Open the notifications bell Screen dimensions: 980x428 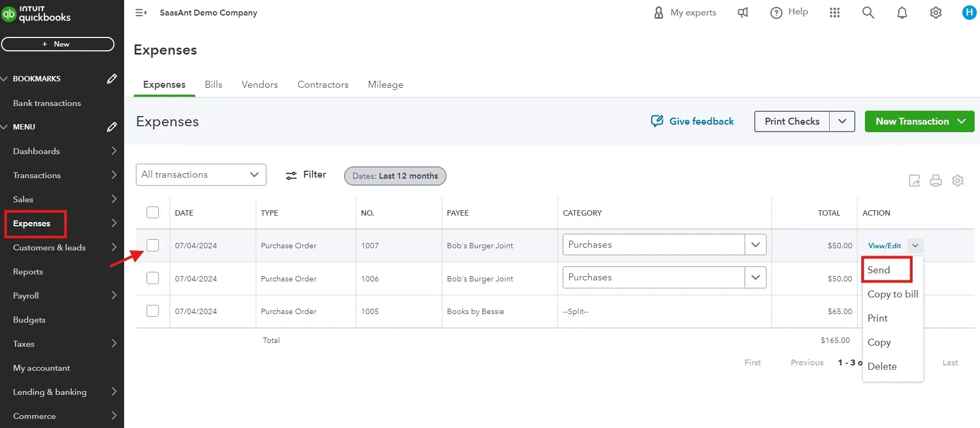point(902,12)
